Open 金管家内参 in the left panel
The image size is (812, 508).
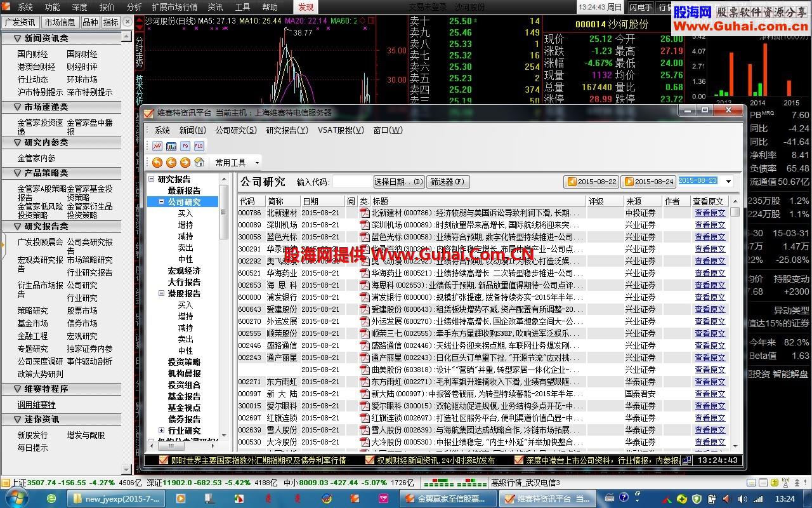click(x=36, y=158)
